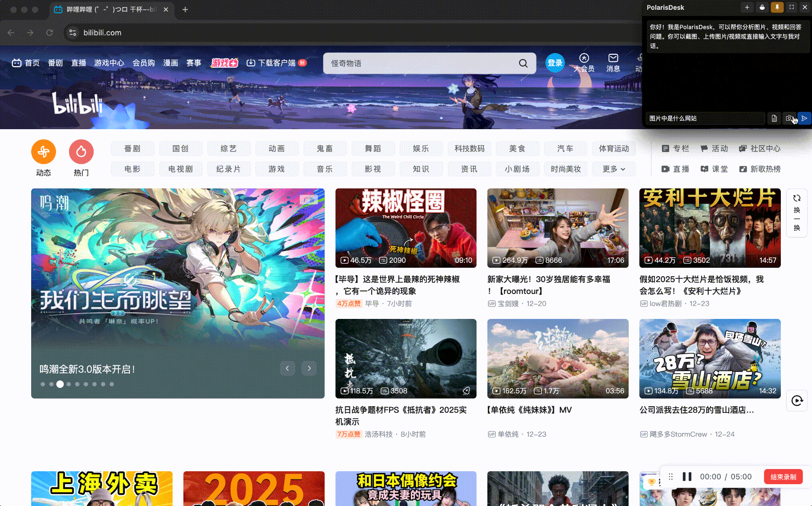Select the 国创 category tag
Viewport: 812px width, 506px height.
click(x=180, y=149)
